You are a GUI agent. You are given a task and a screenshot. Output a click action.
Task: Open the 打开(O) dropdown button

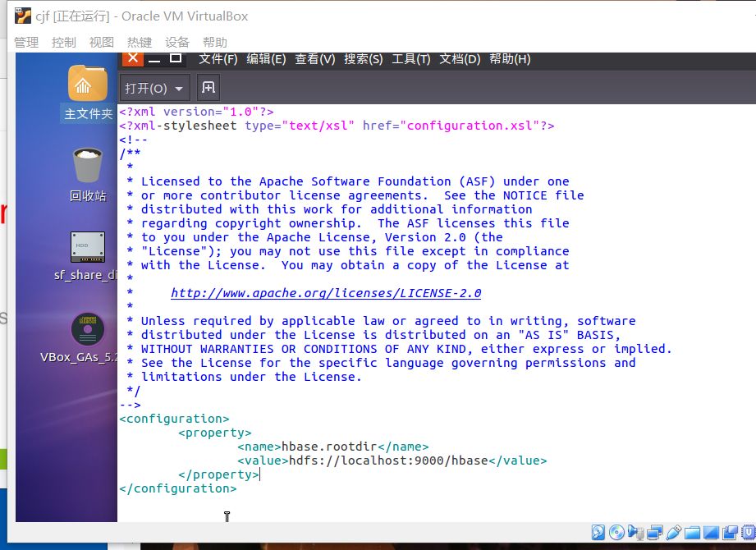click(154, 88)
